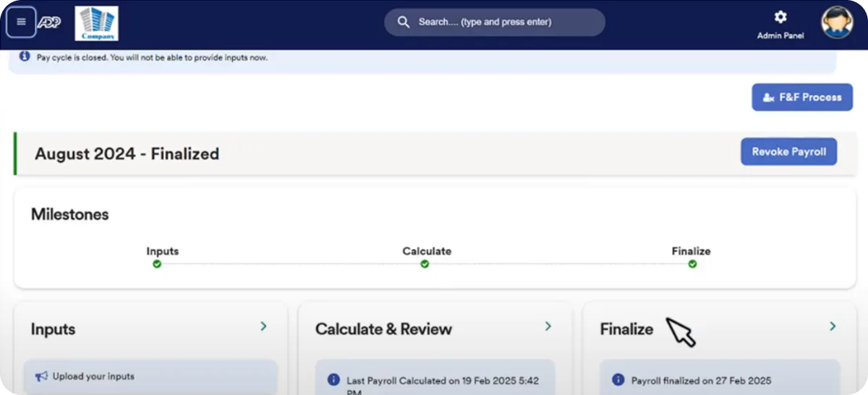This screenshot has width=868, height=395.
Task: Click the Calculate milestone label
Action: click(x=427, y=251)
